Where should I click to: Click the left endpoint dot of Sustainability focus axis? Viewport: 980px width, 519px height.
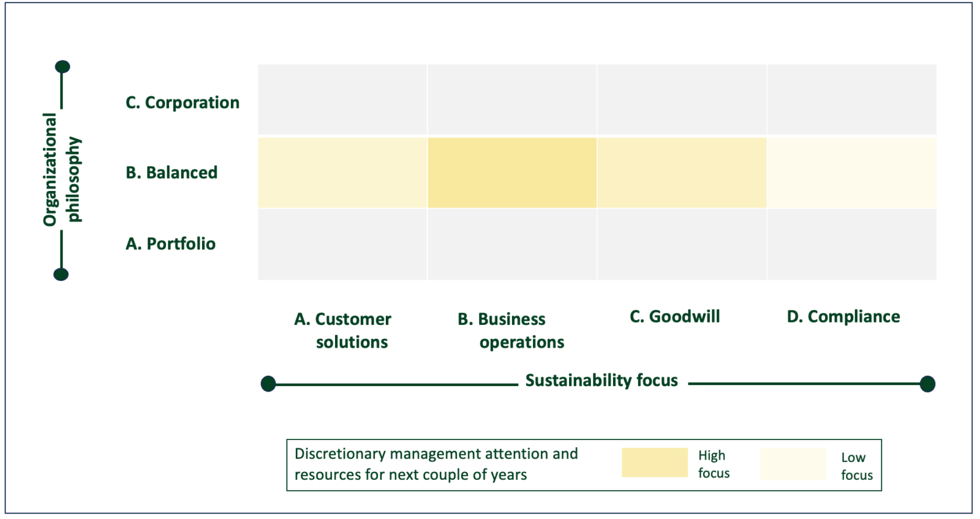pyautogui.click(x=268, y=384)
